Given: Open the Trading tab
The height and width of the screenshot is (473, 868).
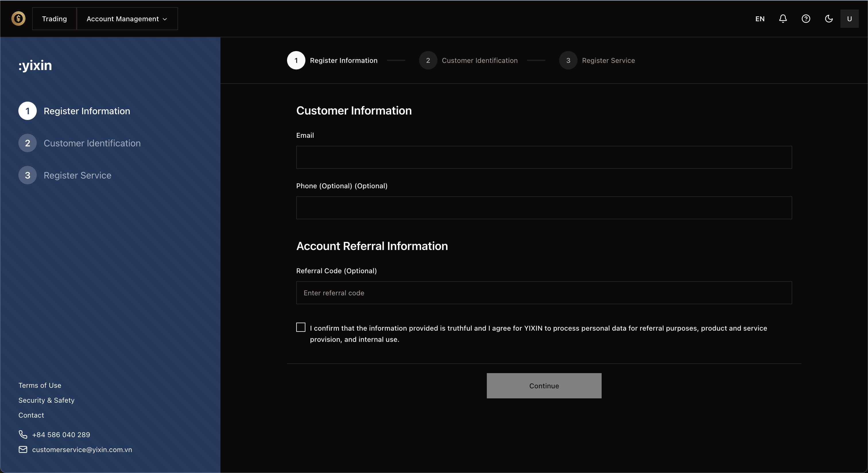Looking at the screenshot, I should [54, 19].
